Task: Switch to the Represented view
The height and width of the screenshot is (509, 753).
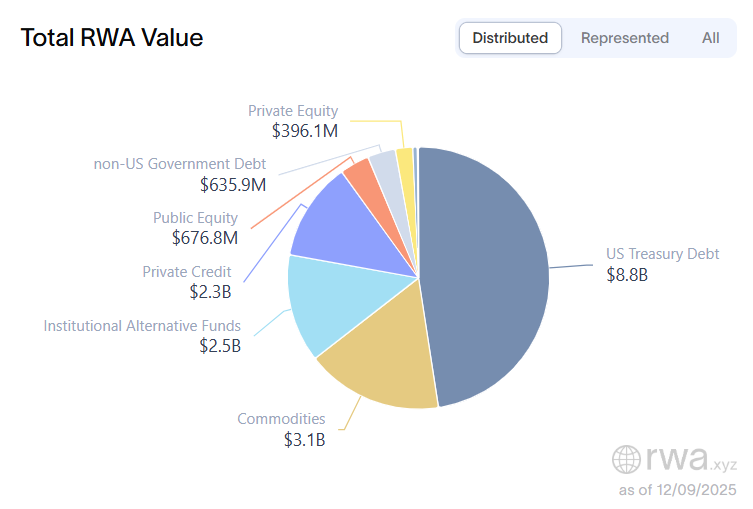Action: (x=624, y=38)
